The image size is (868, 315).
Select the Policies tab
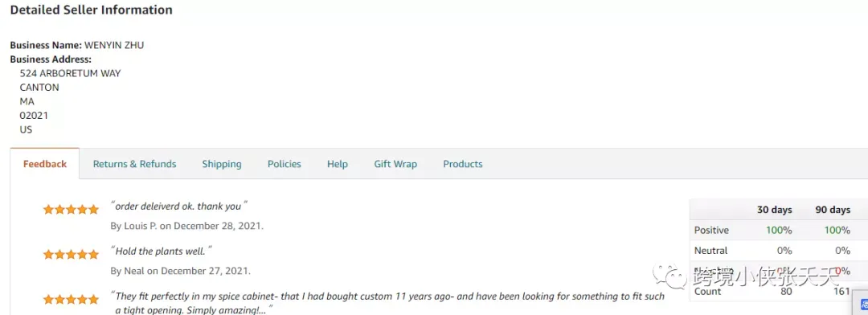coord(284,164)
